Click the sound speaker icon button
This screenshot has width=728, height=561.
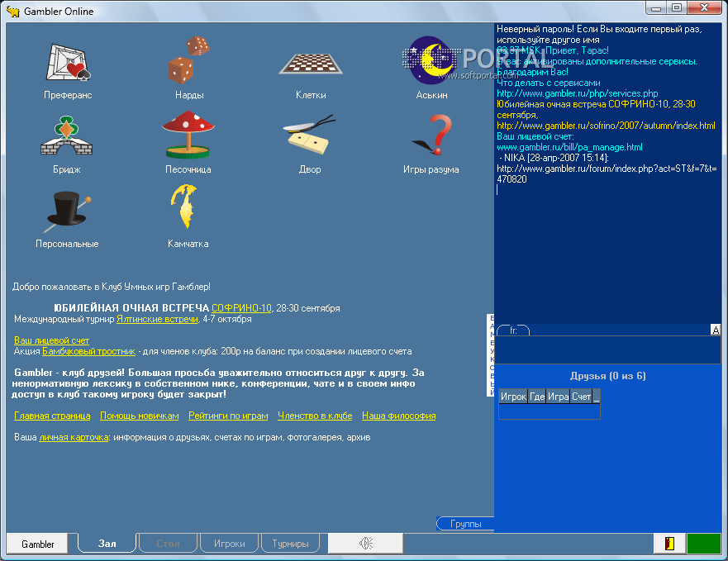click(x=365, y=544)
